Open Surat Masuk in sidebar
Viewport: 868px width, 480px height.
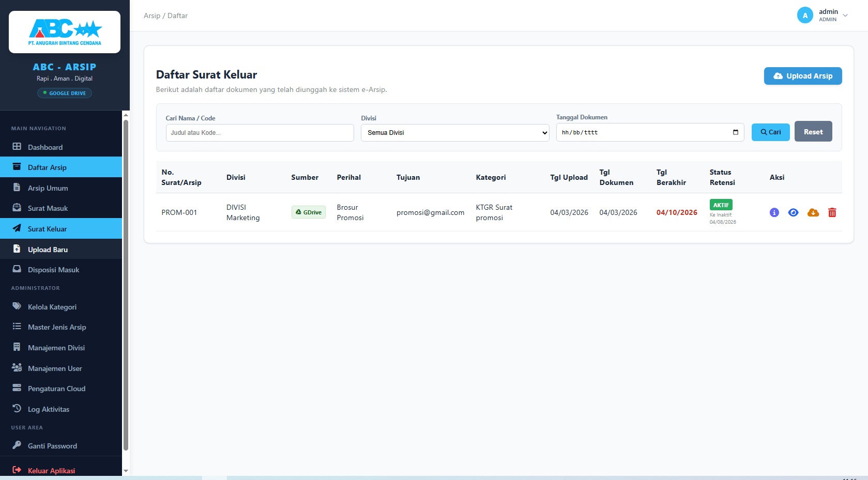(x=61, y=208)
